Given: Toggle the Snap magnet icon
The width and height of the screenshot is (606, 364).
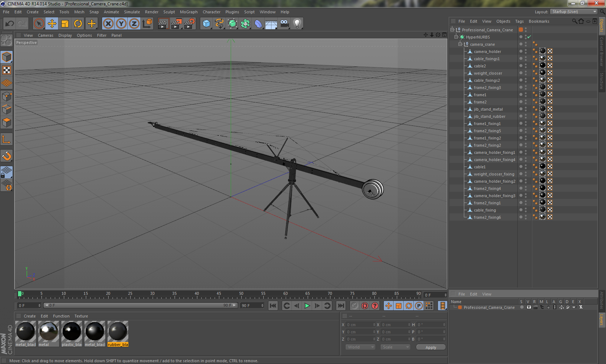Looking at the screenshot, I should 6,156.
